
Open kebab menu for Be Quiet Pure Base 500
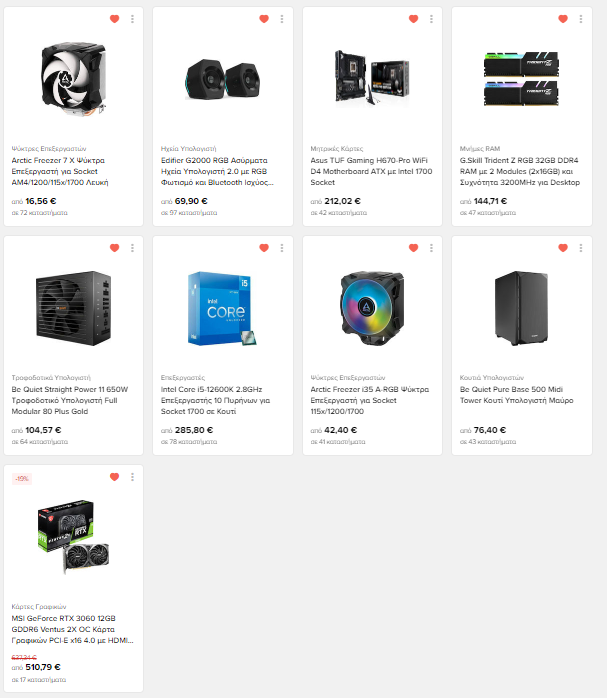point(581,248)
